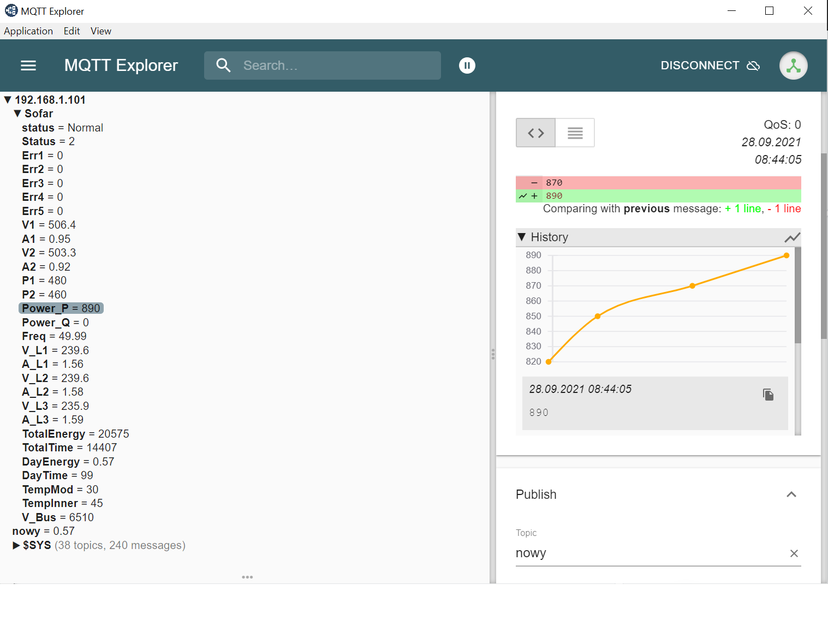Select the 'Status = 2' topic

click(x=48, y=141)
